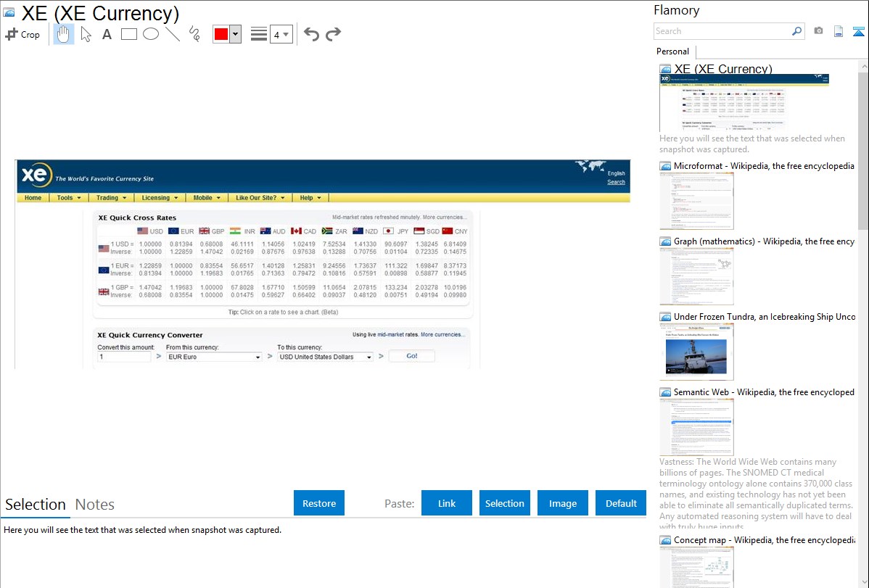869x588 pixels.
Task: Open the Under Frozen Tundra snapshot thumbnail
Action: click(696, 352)
